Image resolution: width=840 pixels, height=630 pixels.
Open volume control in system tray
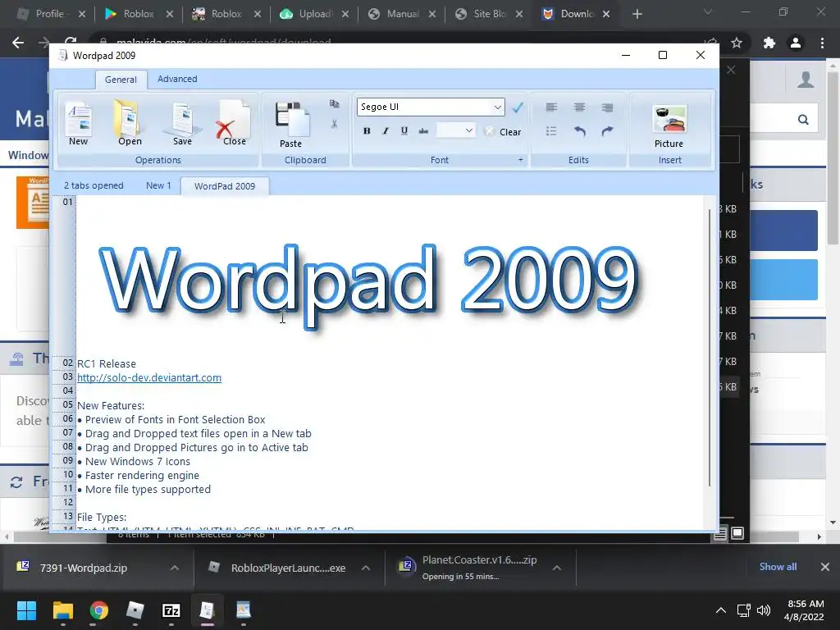(764, 610)
